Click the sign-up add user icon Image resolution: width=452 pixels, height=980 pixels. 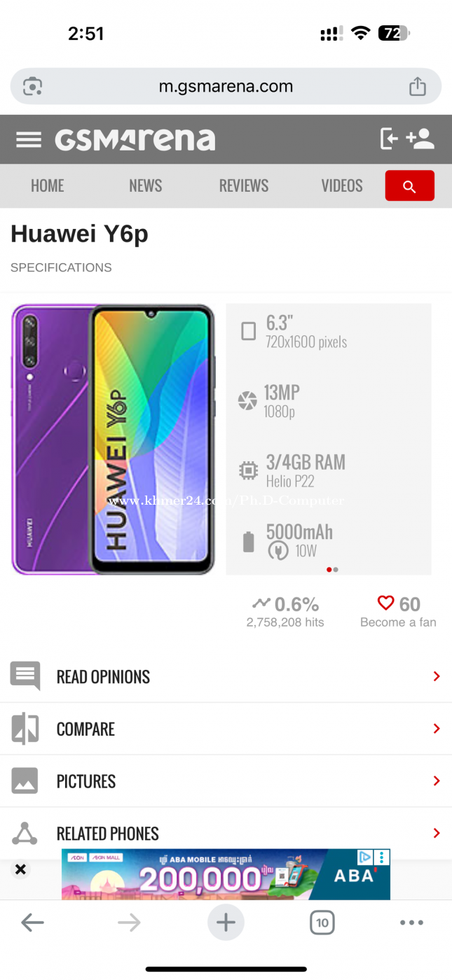pos(420,139)
